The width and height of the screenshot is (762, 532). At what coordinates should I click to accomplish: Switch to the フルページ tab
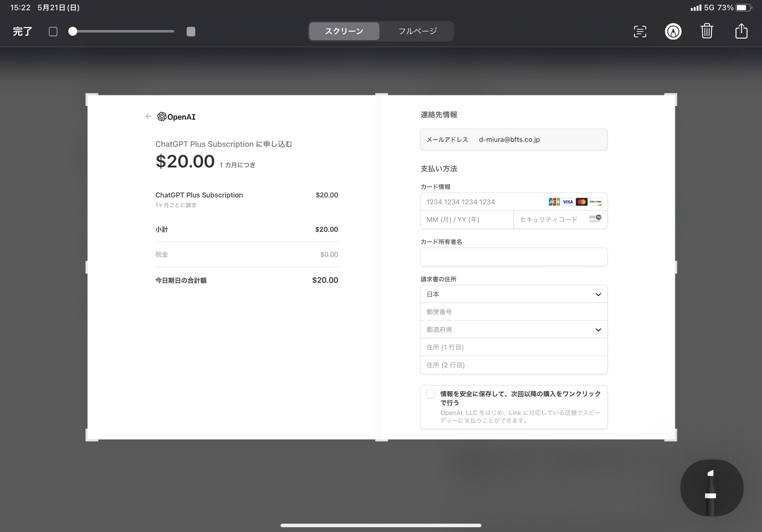coord(417,31)
